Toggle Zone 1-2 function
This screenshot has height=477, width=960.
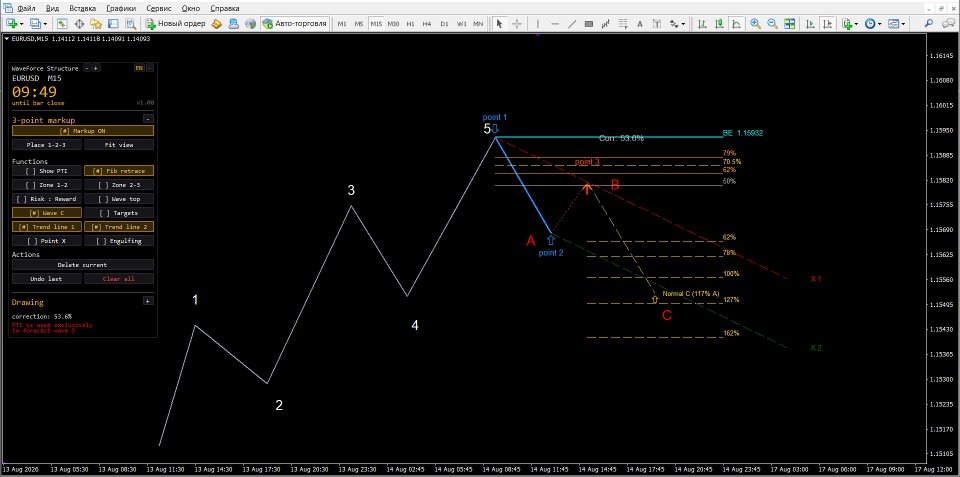[47, 185]
